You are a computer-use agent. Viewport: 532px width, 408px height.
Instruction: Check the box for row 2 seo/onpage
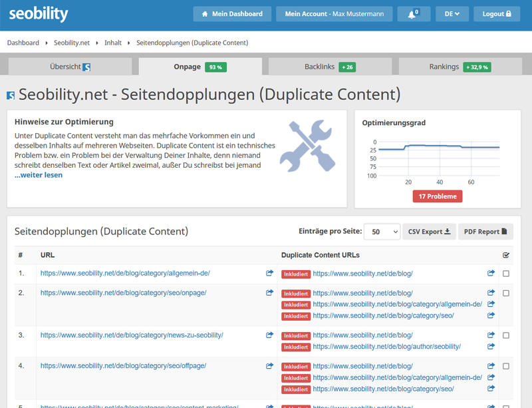[x=506, y=293]
